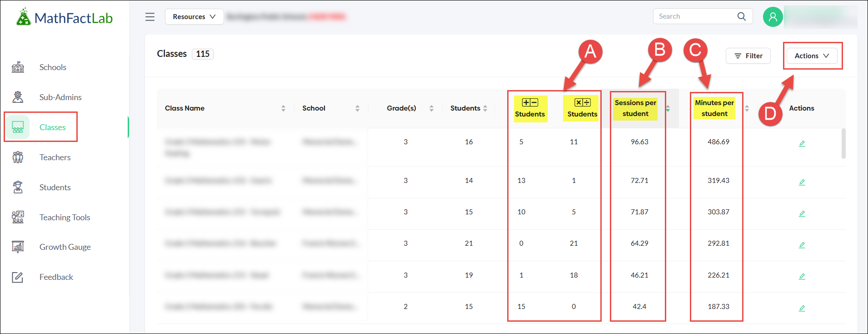Viewport: 868px width, 334px height.
Task: Go to Schools in sidebar
Action: [x=53, y=67]
